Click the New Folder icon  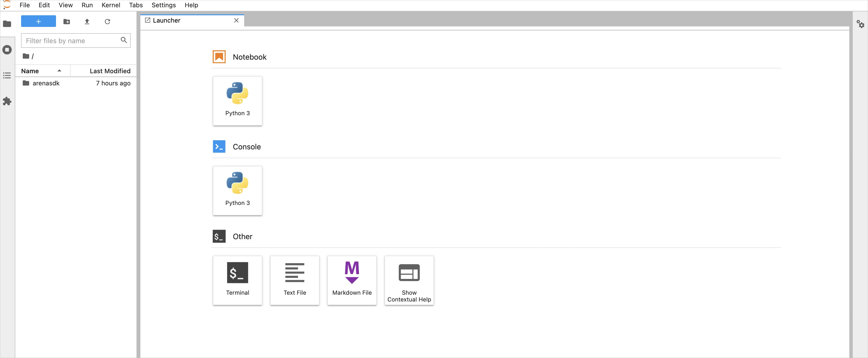point(67,22)
